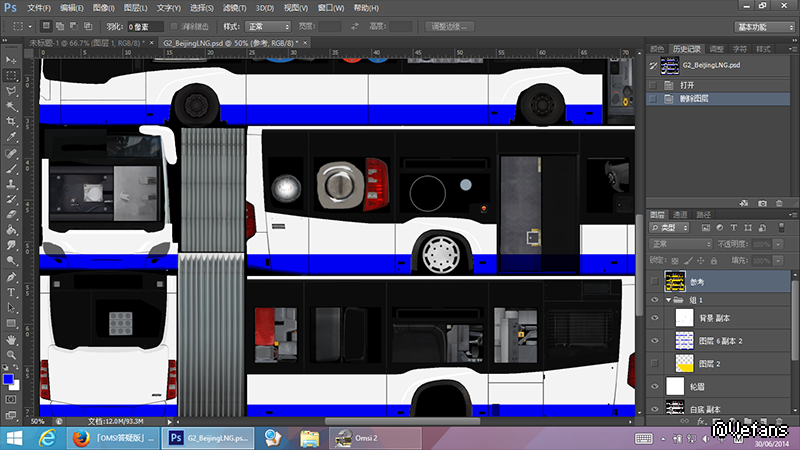Viewport: 800px width, 450px height.
Task: Collapse the 组 1 layer group
Action: pos(667,299)
